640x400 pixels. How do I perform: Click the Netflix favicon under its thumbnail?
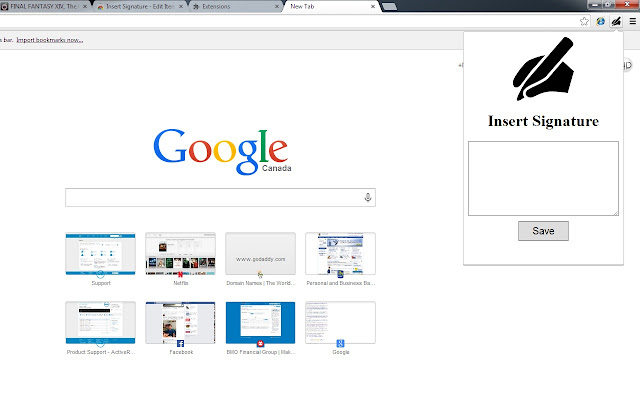[180, 274]
